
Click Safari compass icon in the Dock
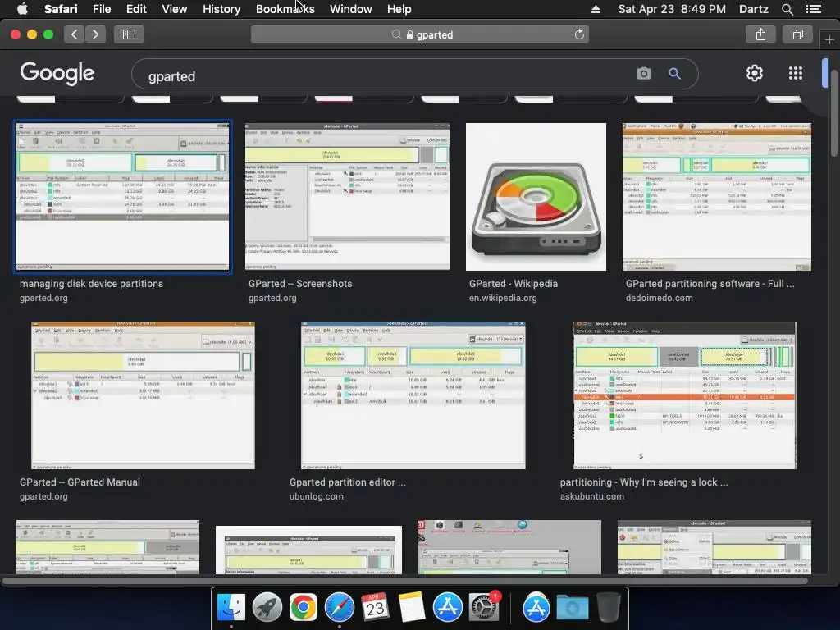(339, 608)
